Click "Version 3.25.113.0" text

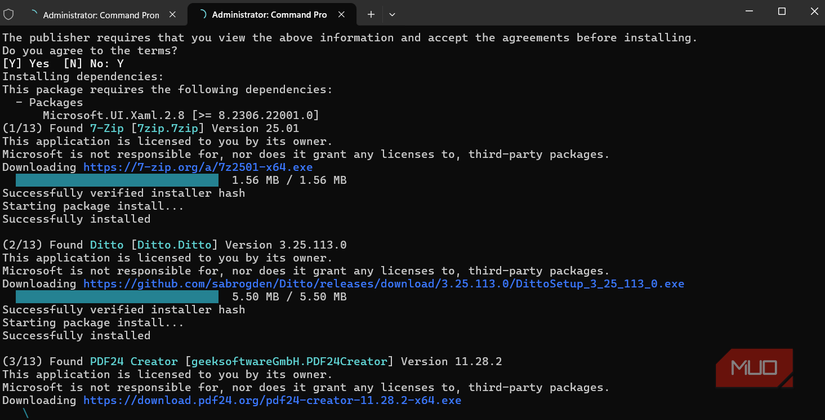pyautogui.click(x=286, y=245)
